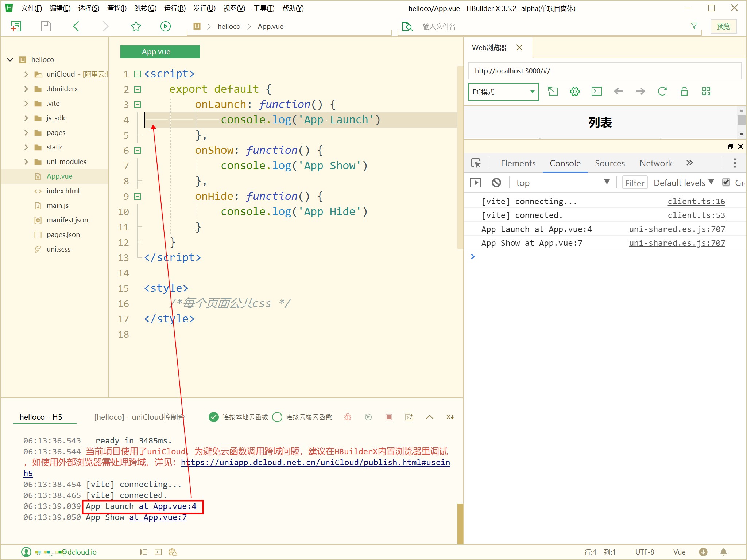Stop the running project with red square
747x560 pixels.
pos(389,417)
